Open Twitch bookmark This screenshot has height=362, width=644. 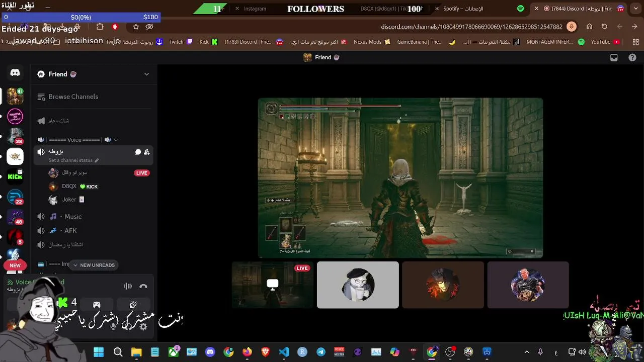pyautogui.click(x=181, y=42)
